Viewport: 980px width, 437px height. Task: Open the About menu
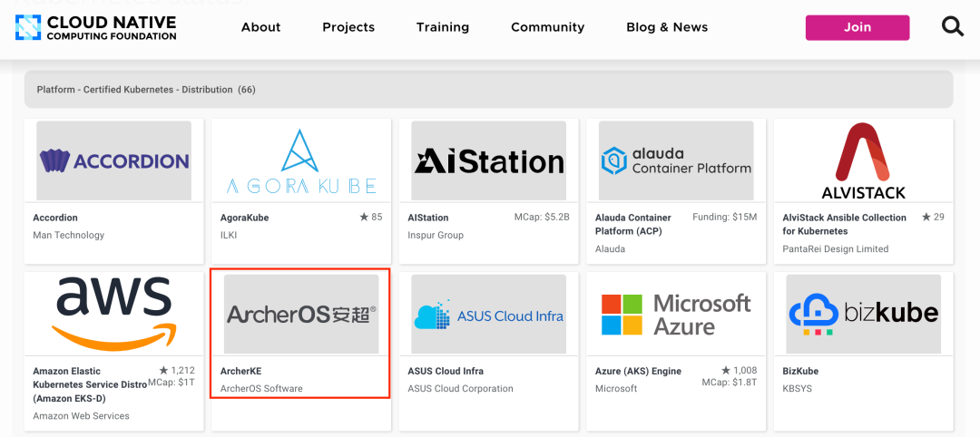(x=260, y=27)
